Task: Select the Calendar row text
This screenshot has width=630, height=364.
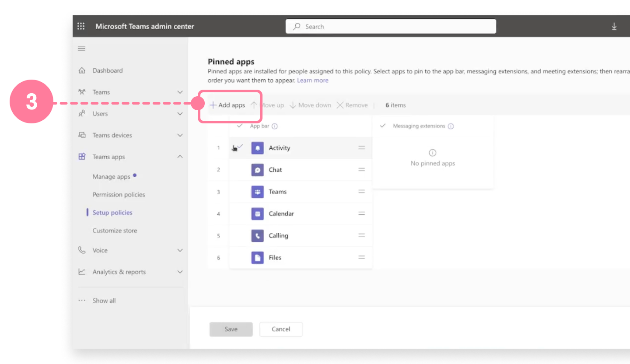Action: [281, 213]
